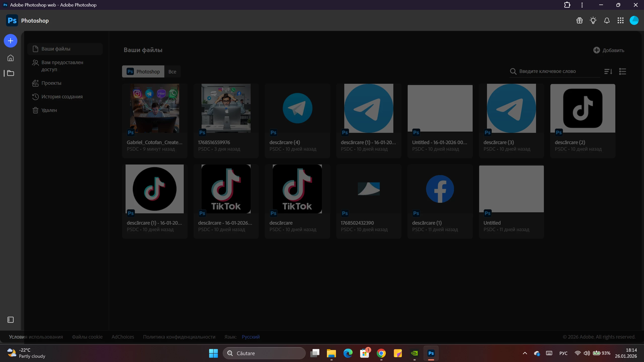
Task: Click the blue plus create-new button
Action: point(11,41)
